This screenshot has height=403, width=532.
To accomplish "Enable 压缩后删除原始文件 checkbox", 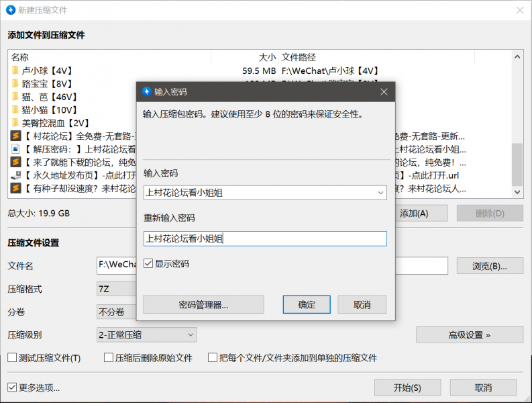I will point(109,358).
